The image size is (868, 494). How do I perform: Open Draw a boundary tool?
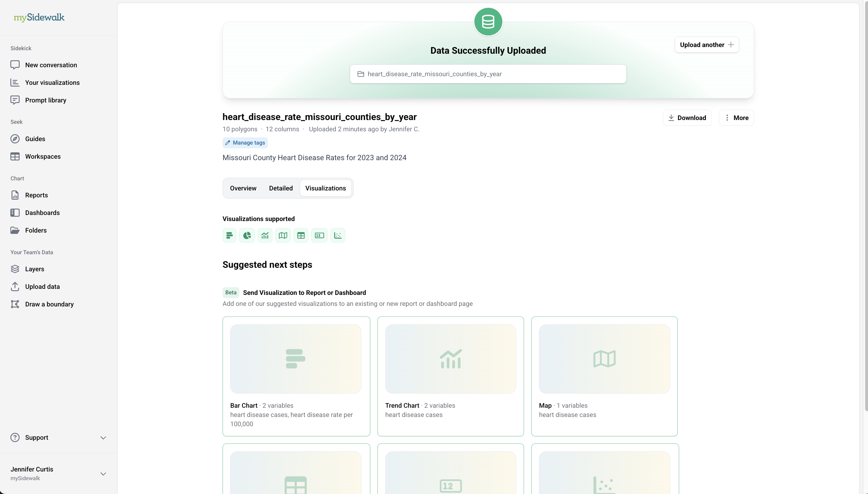point(49,304)
